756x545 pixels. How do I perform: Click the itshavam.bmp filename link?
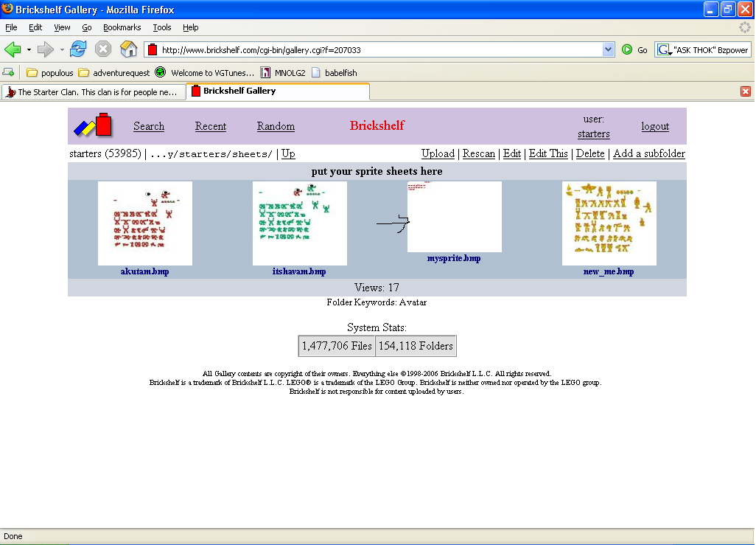point(299,271)
